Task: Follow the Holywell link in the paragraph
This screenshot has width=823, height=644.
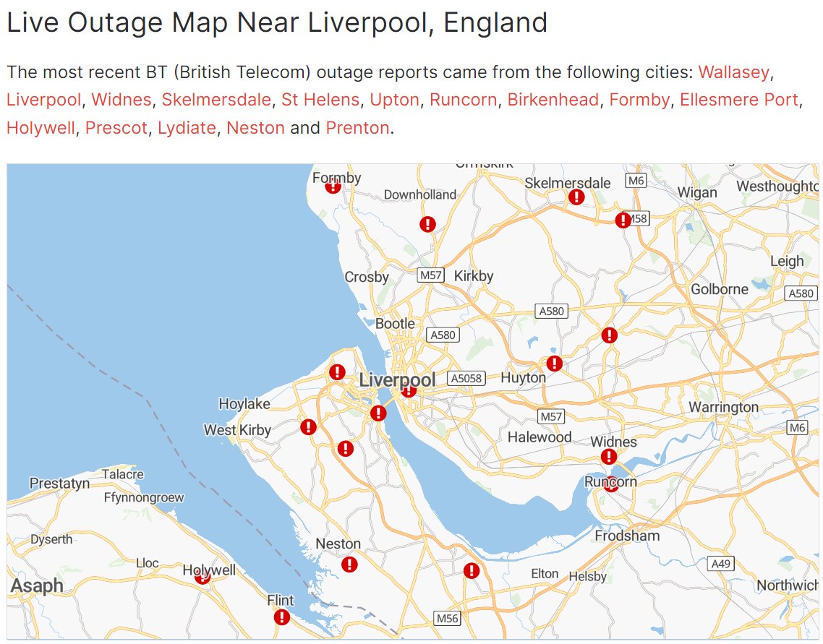Action: click(x=40, y=128)
